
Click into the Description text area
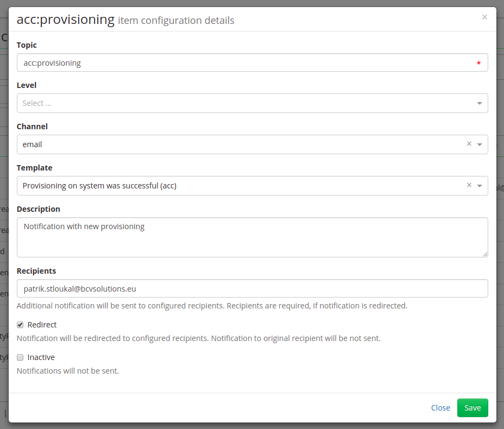(x=253, y=237)
